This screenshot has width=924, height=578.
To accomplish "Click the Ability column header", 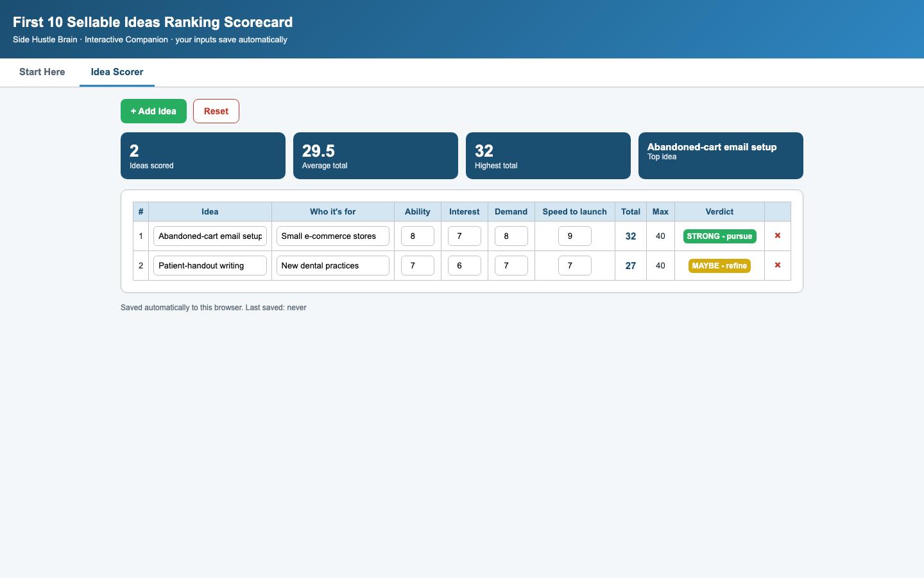I will (418, 211).
